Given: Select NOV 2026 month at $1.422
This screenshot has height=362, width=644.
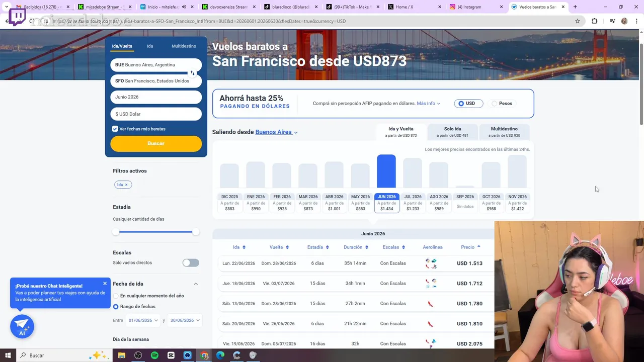Looking at the screenshot, I should (517, 203).
